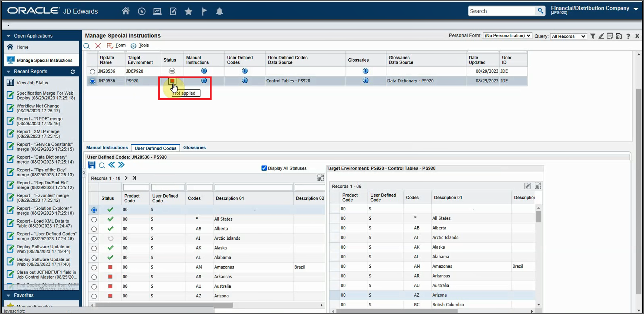The height and width of the screenshot is (314, 644).
Task: Select the JN20536 PS920 row radio button
Action: [92, 81]
